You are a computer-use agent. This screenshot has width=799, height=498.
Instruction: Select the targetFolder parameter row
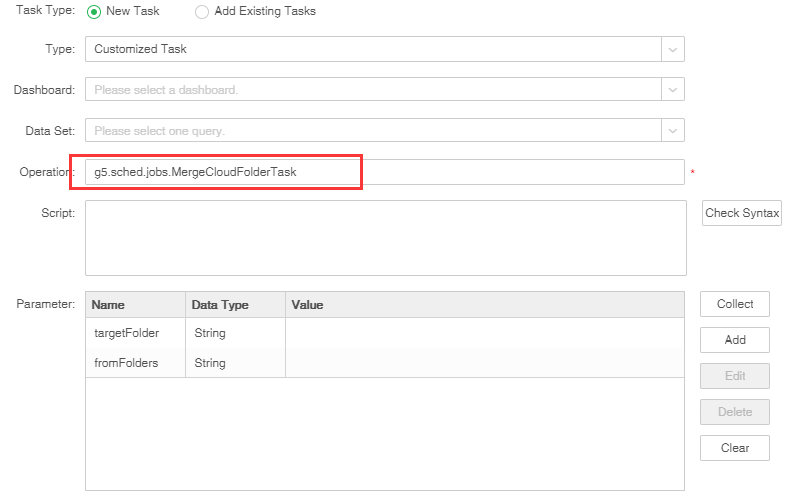pos(126,333)
